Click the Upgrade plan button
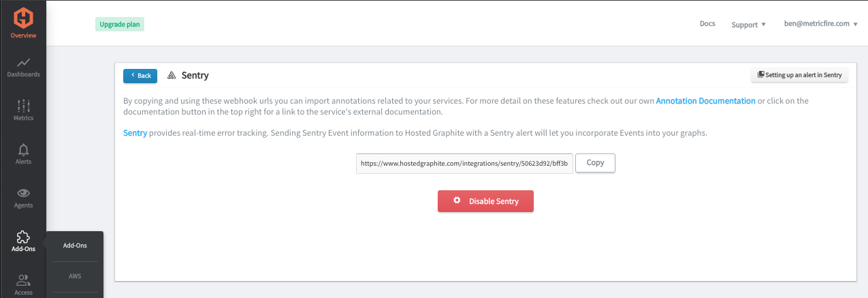868x298 pixels. pyautogui.click(x=120, y=25)
